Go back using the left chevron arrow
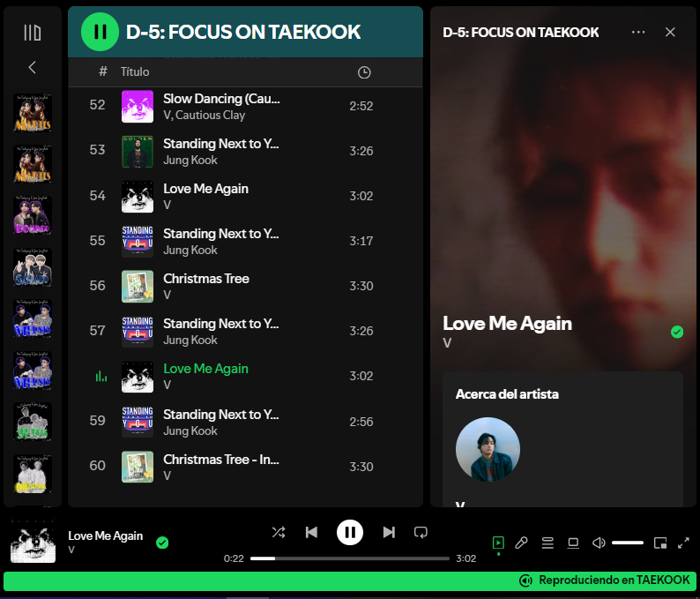700x599 pixels. (32, 68)
